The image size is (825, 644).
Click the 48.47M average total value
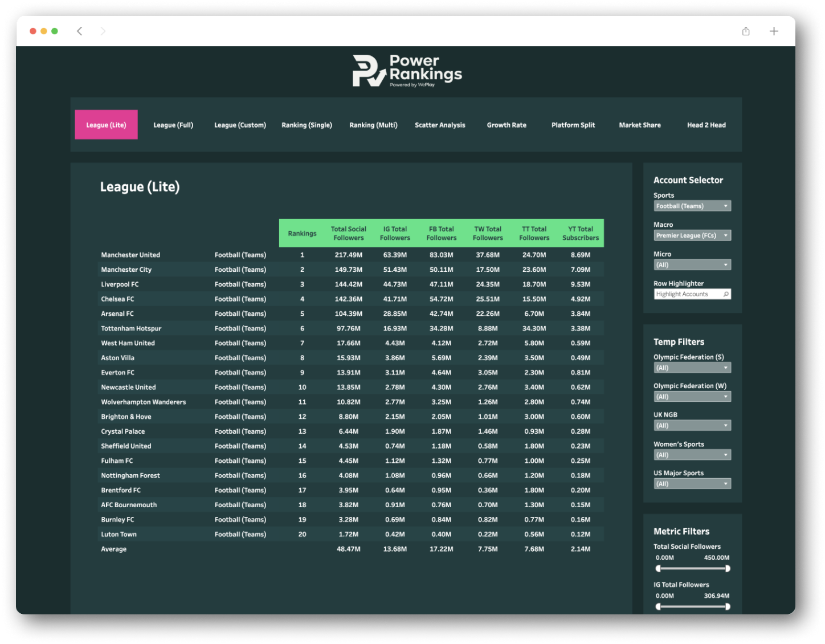coord(349,549)
